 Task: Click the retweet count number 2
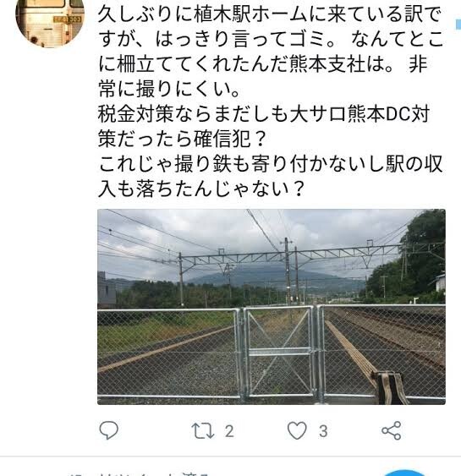[x=229, y=431]
